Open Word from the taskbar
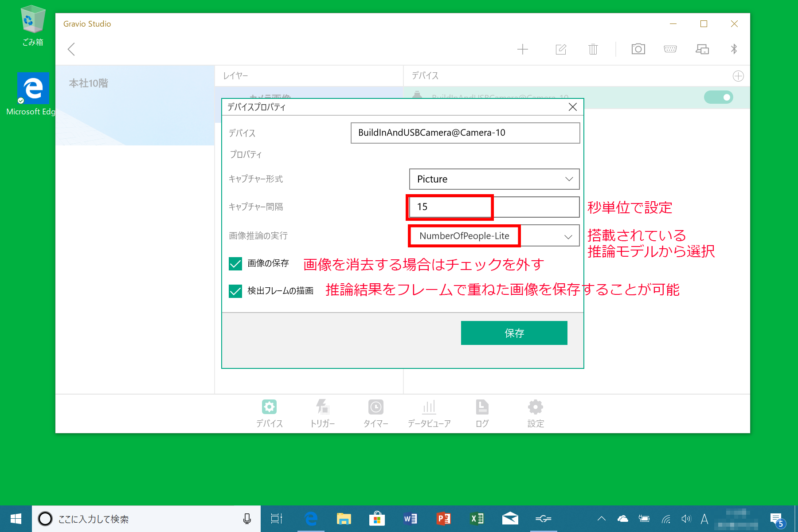This screenshot has width=798, height=532. [410, 519]
